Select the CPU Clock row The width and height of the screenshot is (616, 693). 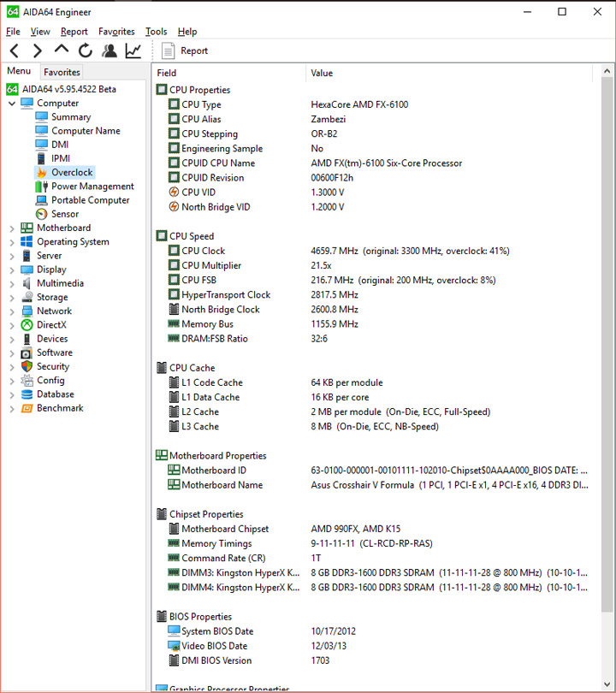(373, 251)
